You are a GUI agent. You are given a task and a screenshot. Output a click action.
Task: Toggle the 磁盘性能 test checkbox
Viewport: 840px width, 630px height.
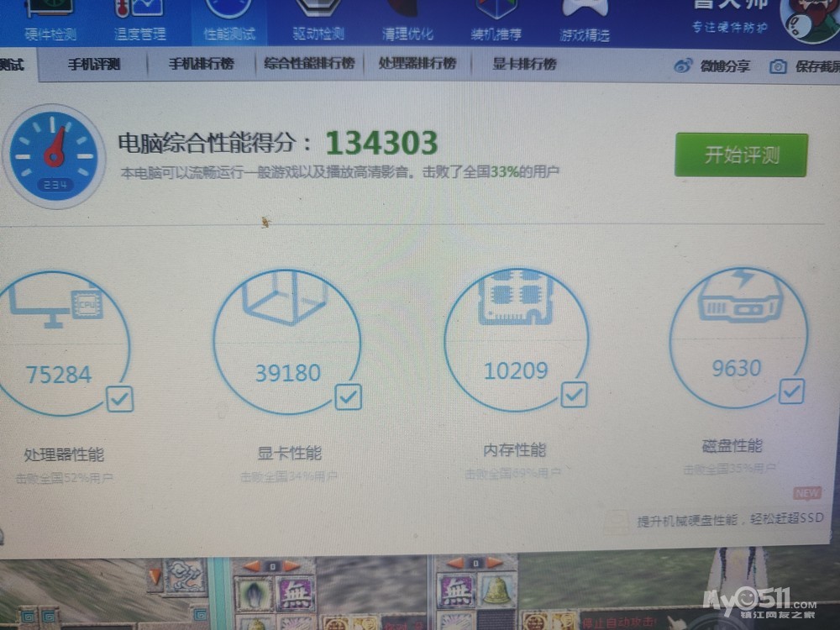click(x=791, y=391)
